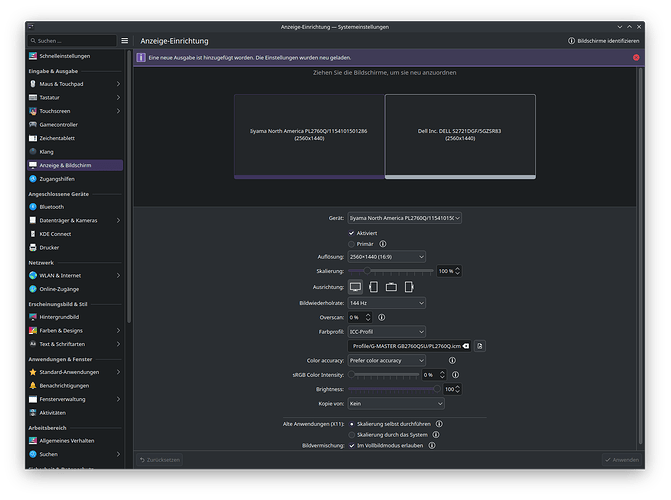Expand WLAN & Internet submenu arrow
The height and width of the screenshot is (500, 671).
point(118,276)
